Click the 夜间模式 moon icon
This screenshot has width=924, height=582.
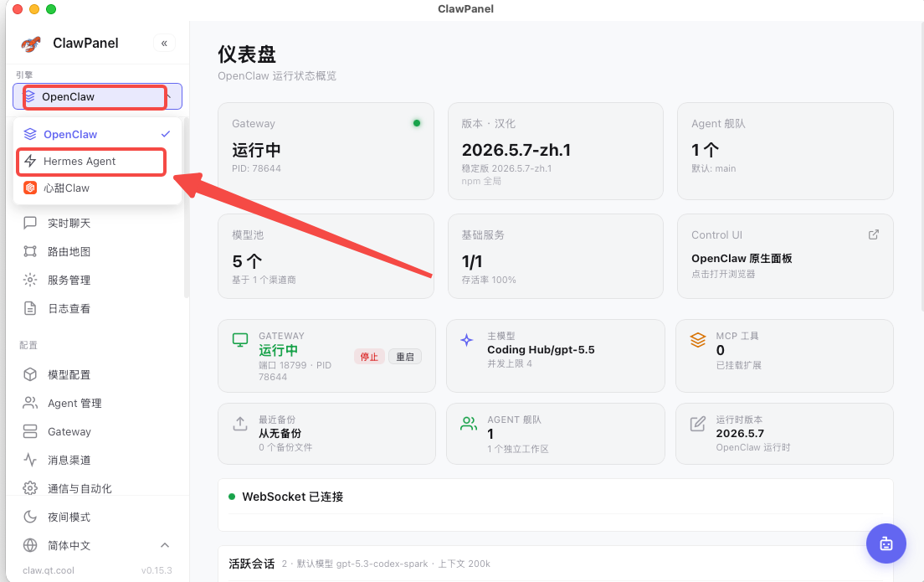point(30,518)
